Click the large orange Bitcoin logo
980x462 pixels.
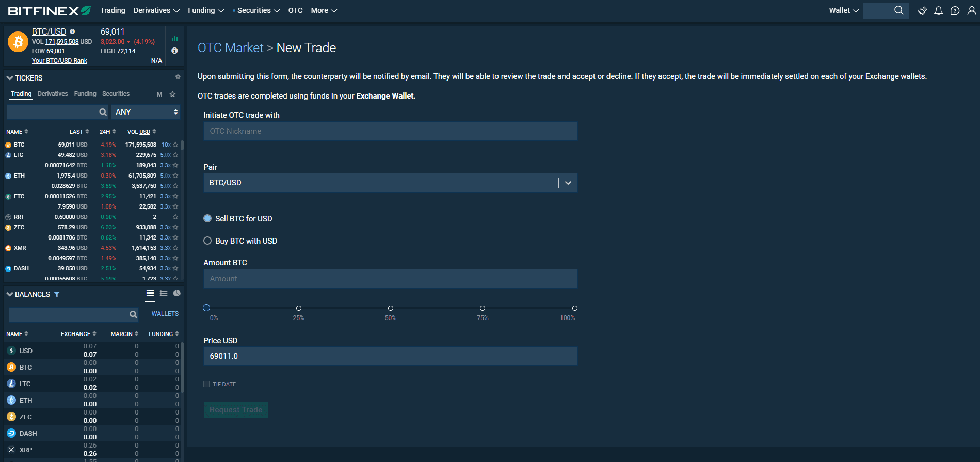(x=18, y=42)
